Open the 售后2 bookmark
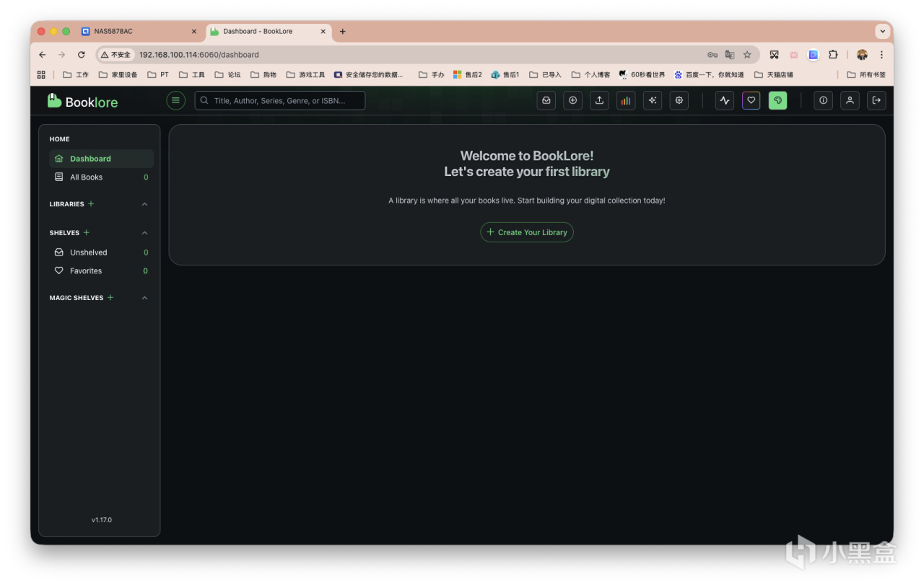 (467, 74)
